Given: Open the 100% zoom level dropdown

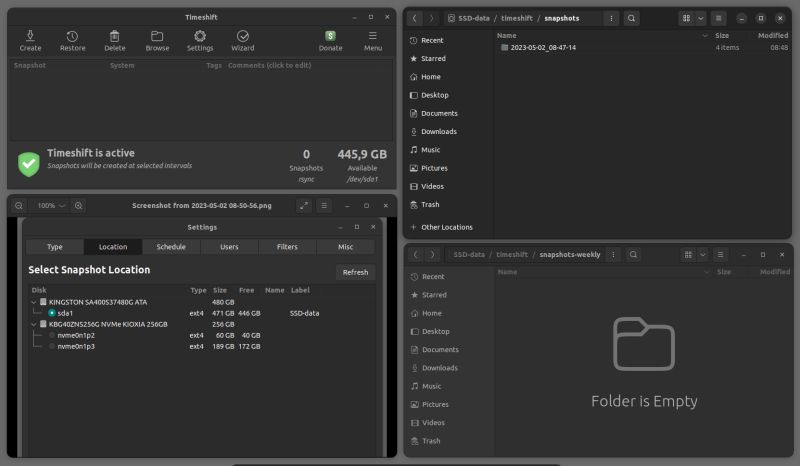Looking at the screenshot, I should coord(51,206).
